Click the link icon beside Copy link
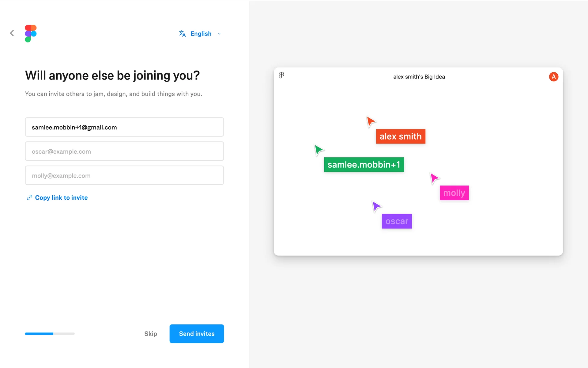Viewport: 588px width, 368px height. point(29,197)
